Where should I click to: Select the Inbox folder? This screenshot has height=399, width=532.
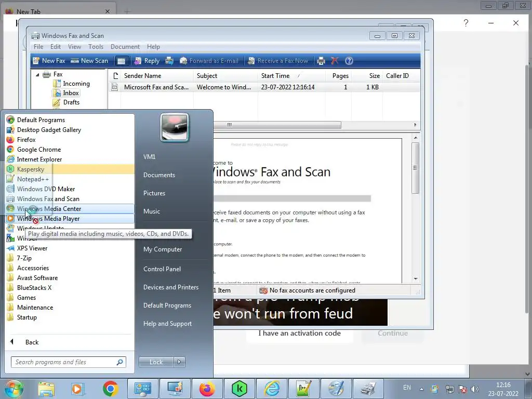tap(66, 93)
